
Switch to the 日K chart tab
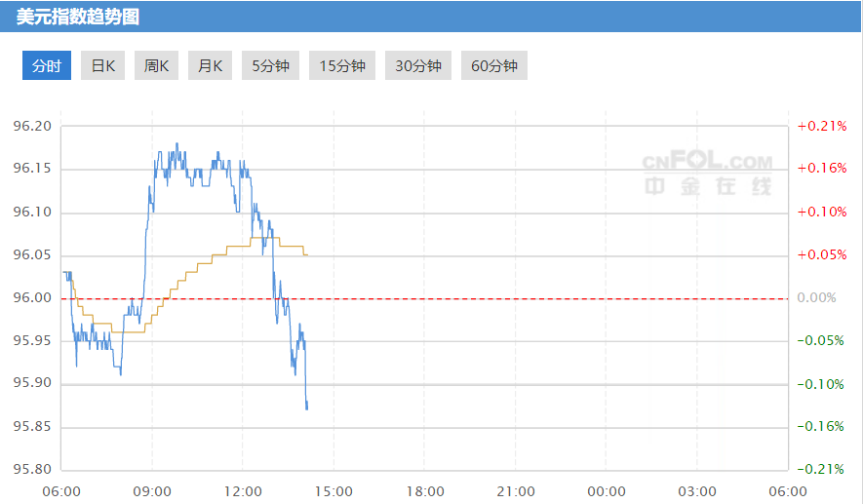102,66
